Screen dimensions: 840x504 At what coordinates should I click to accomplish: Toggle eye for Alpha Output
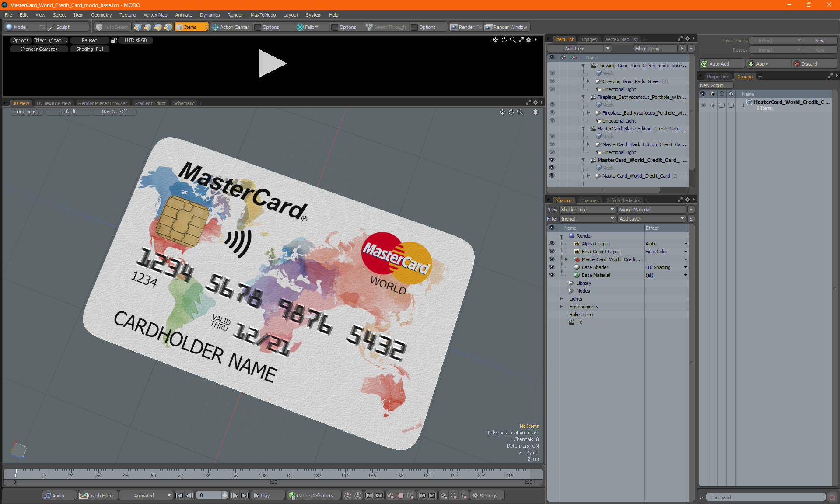coord(552,244)
